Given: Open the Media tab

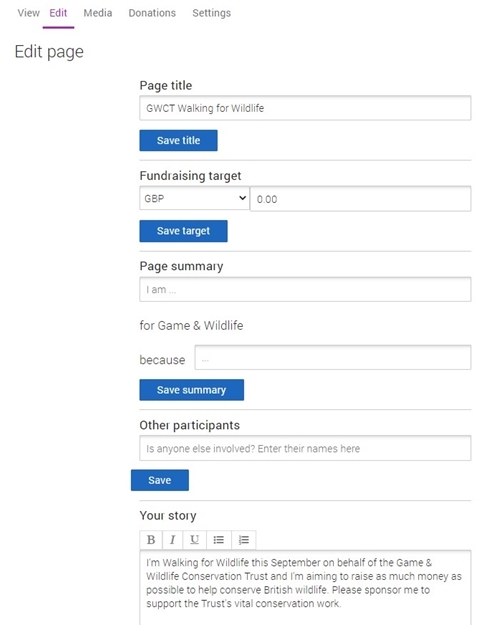Looking at the screenshot, I should point(98,13).
